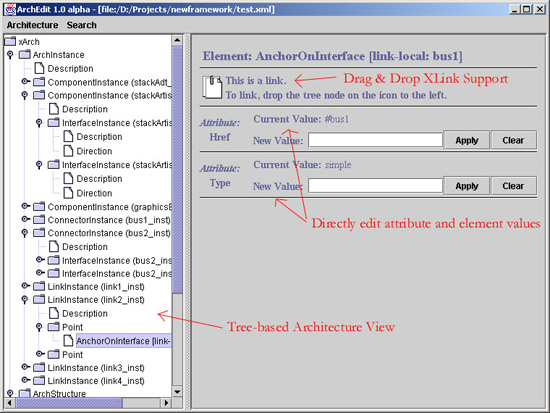Open the Search menu

(81, 25)
